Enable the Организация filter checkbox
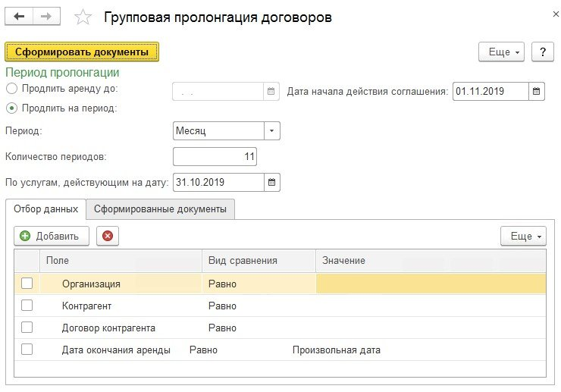Screen dimensions: 561x392 [x=27, y=284]
